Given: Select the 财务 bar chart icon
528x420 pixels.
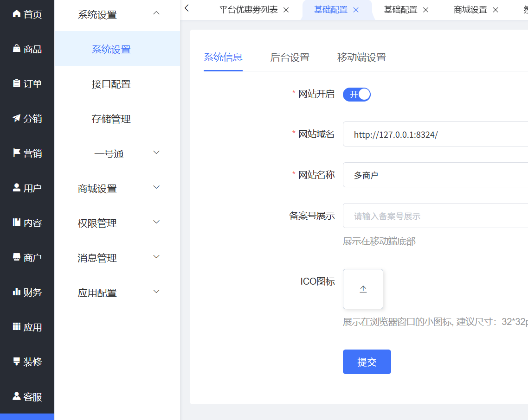Looking at the screenshot, I should [x=17, y=292].
